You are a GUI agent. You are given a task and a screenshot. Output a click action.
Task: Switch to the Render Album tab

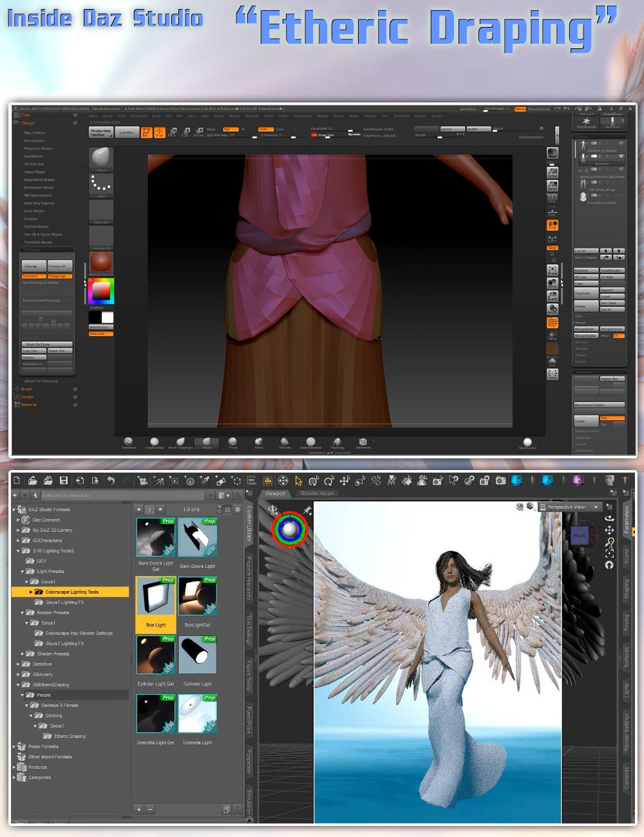316,494
